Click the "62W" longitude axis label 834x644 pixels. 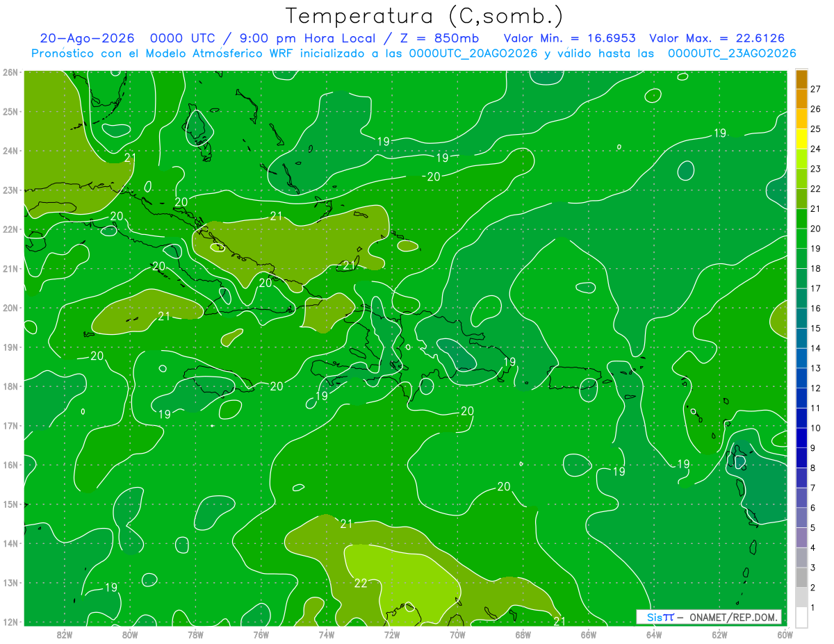(719, 634)
